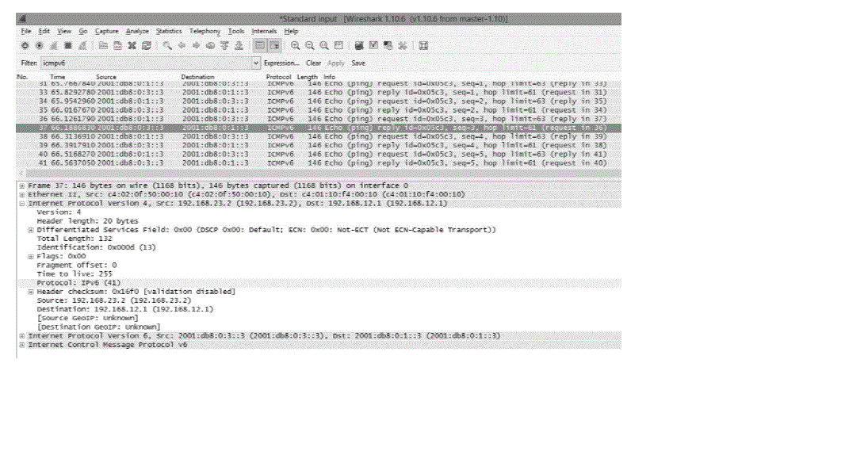The image size is (868, 455).
Task: Click the Find packet magnifier icon
Action: [168, 46]
